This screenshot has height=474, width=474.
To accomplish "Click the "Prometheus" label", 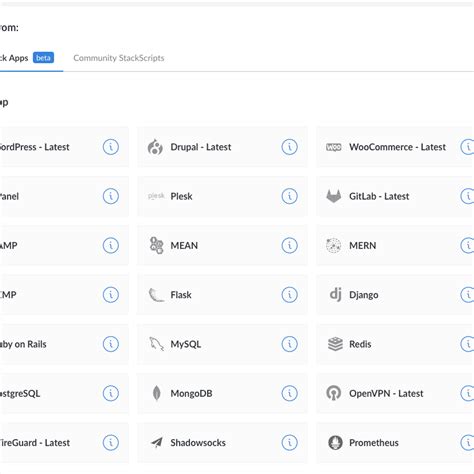I will click(x=374, y=443).
